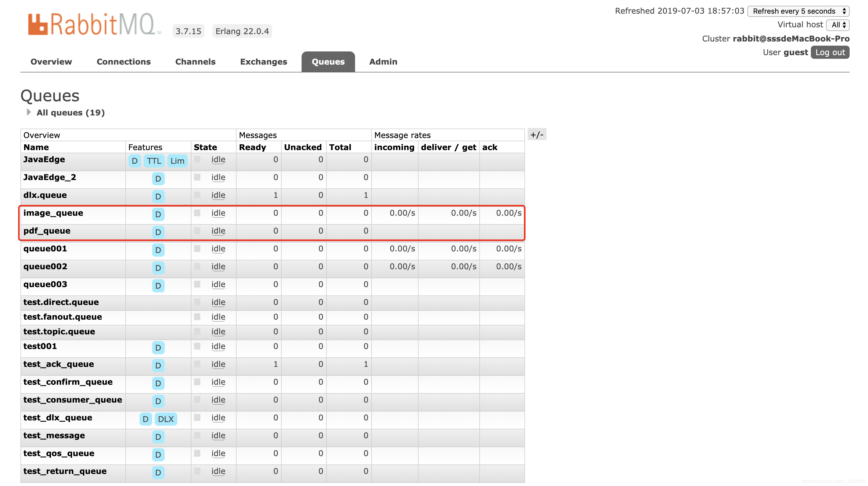Click state indicator square for pdf_queue

197,231
